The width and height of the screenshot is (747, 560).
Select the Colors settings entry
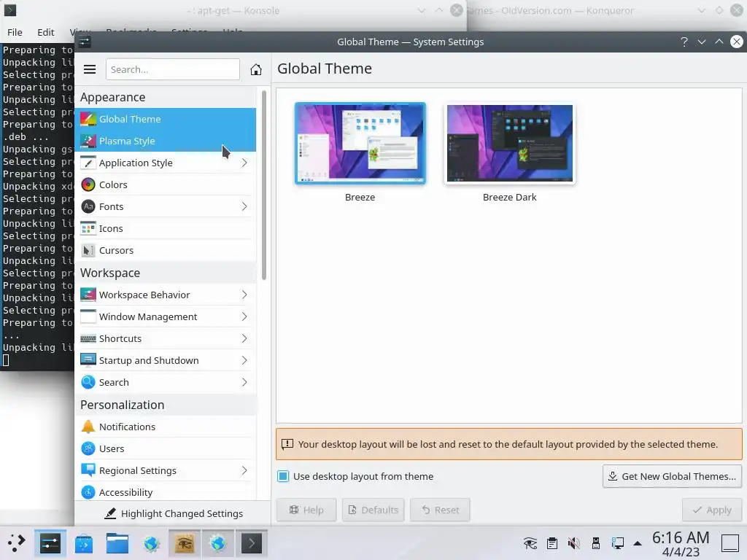(166, 184)
